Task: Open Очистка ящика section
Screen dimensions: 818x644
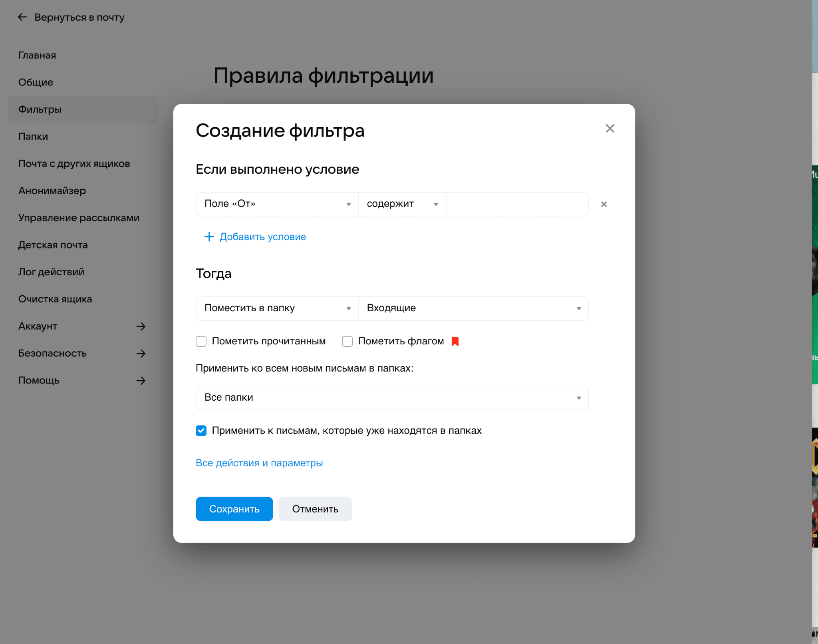Action: 55,299
